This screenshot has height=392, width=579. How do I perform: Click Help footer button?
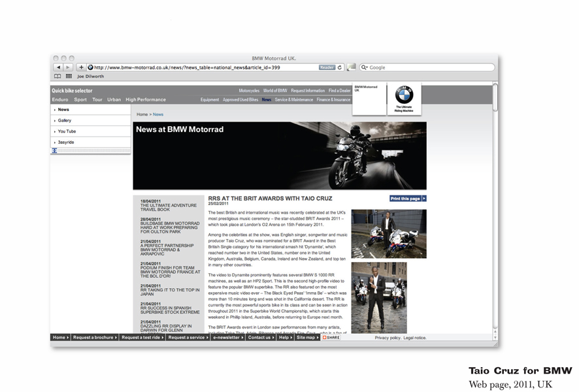click(285, 337)
